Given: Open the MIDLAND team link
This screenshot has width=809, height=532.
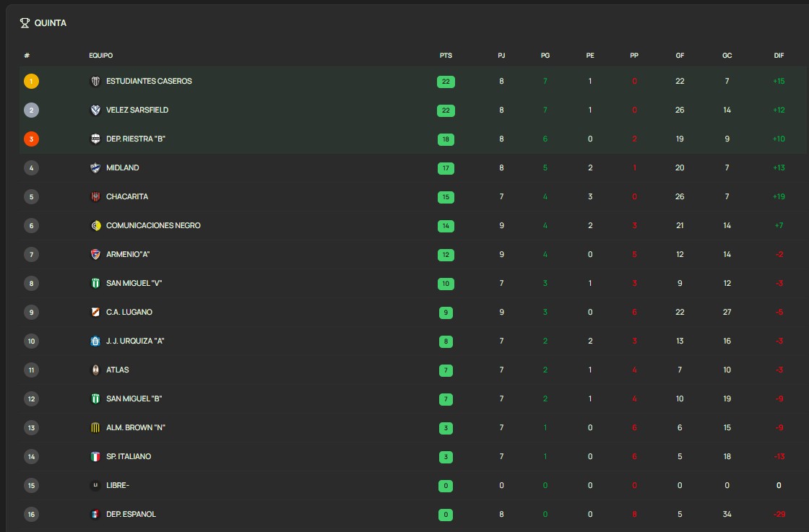Looking at the screenshot, I should point(122,167).
